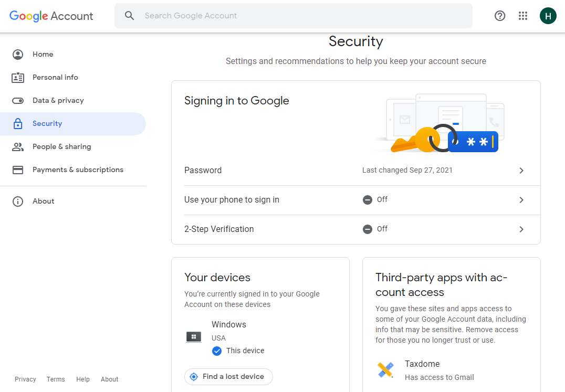Click the 'Find a lost device' button
The width and height of the screenshot is (565, 392).
click(x=228, y=377)
